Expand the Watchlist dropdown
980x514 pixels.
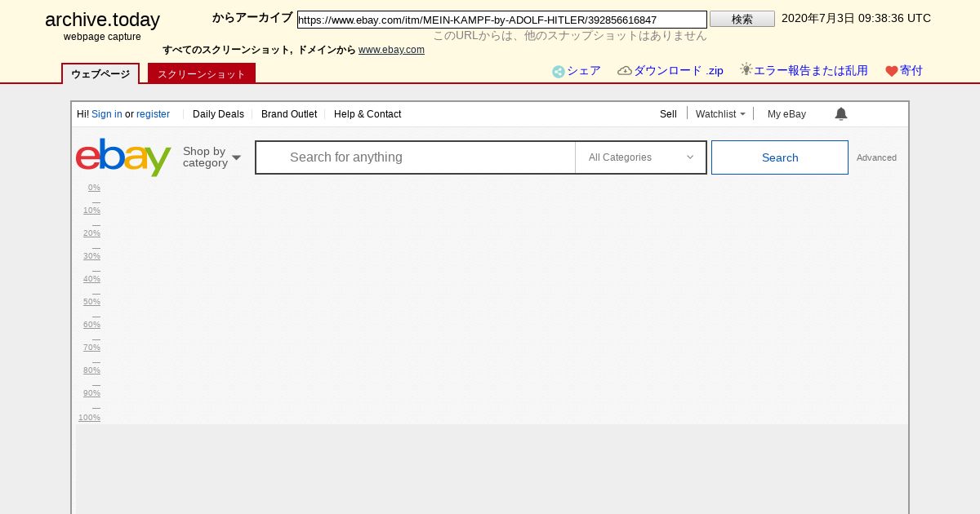point(720,114)
